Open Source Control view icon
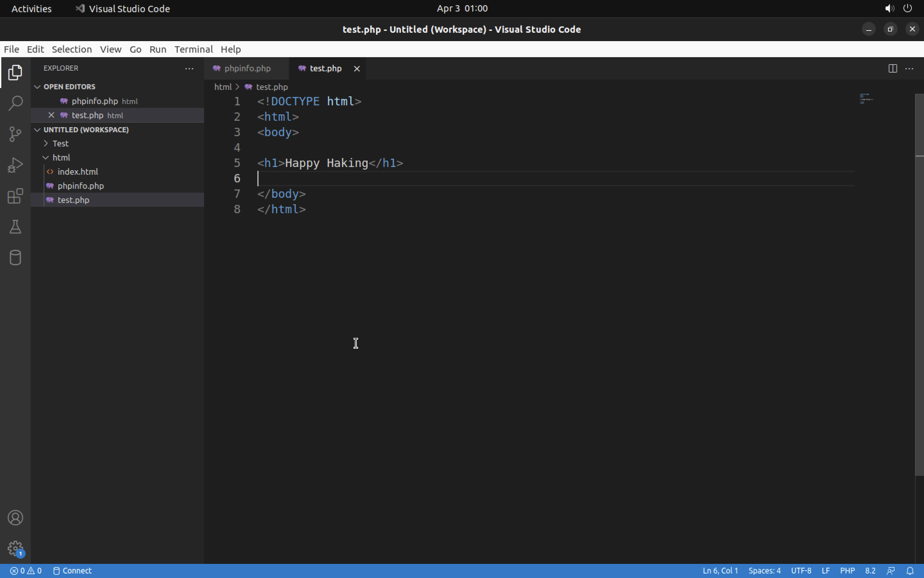Image resolution: width=924 pixels, height=578 pixels. [x=15, y=134]
